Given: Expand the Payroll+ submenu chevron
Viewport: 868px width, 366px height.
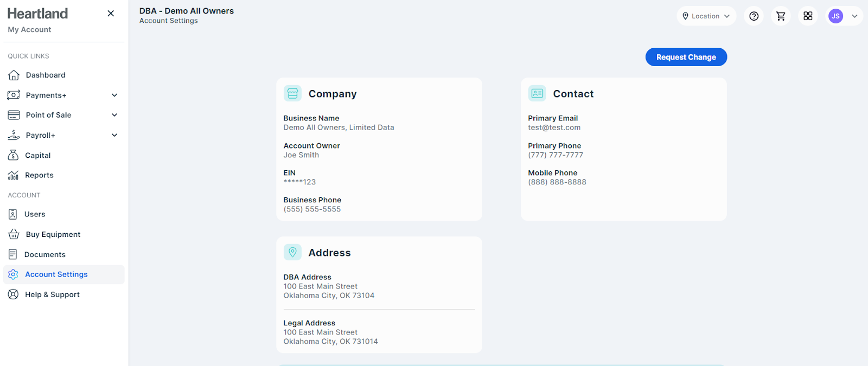Looking at the screenshot, I should click(x=114, y=135).
